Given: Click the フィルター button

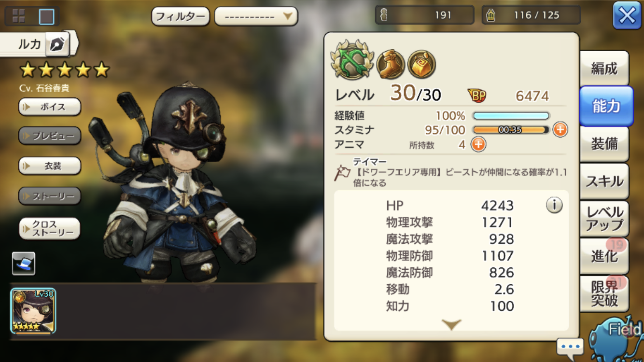Looking at the screenshot, I should [181, 16].
